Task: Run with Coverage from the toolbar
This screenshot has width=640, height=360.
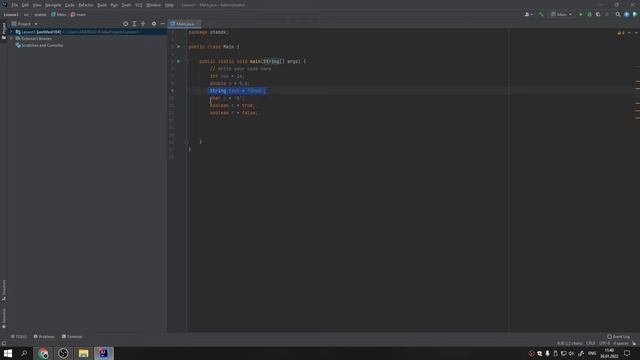Action: 598,14
